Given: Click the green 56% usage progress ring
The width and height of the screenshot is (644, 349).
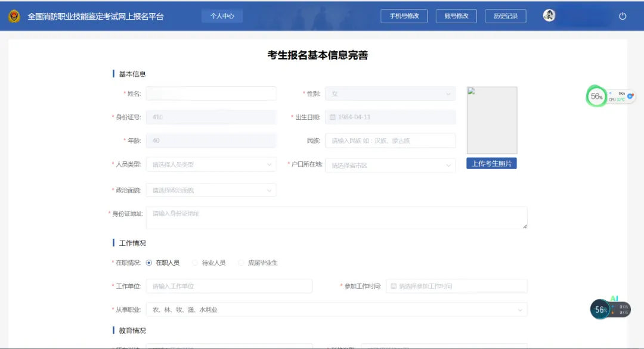Looking at the screenshot, I should [x=597, y=96].
